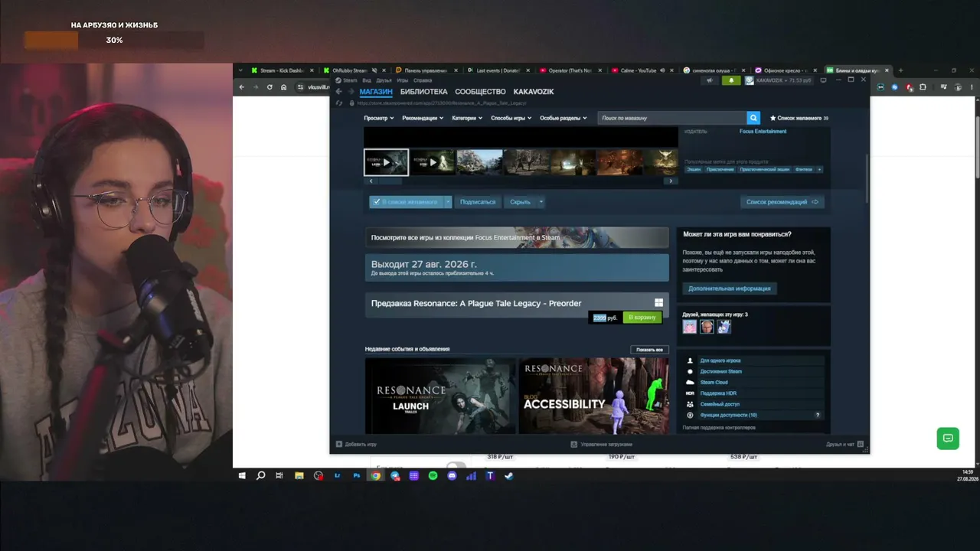Expand the Просмотр store menu
The height and width of the screenshot is (551, 980).
pos(378,118)
